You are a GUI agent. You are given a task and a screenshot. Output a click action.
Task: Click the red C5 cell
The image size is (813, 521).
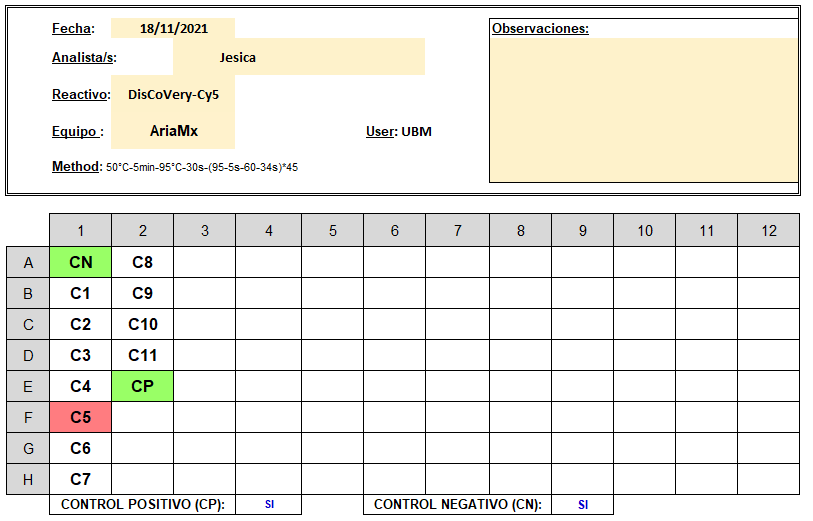80,417
